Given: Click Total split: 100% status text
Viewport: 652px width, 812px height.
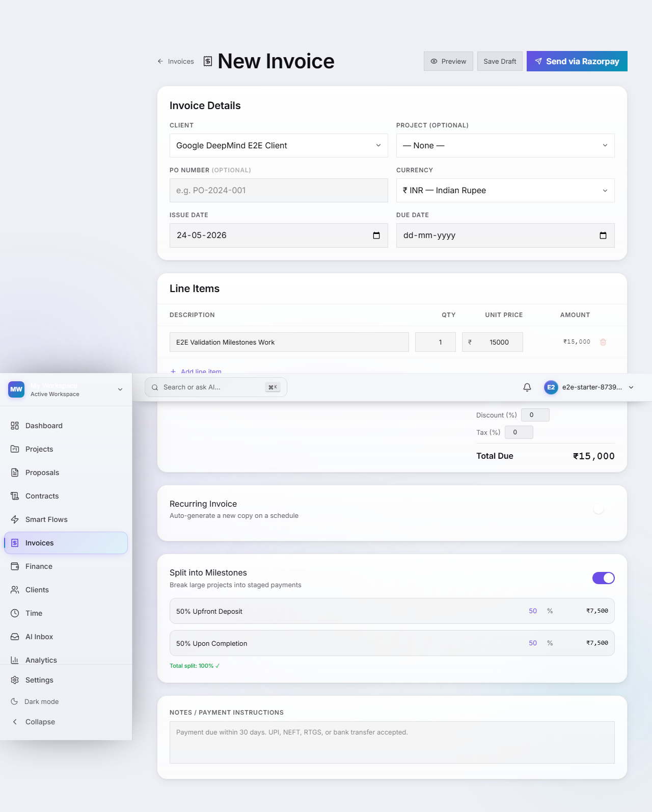Looking at the screenshot, I should (x=195, y=666).
